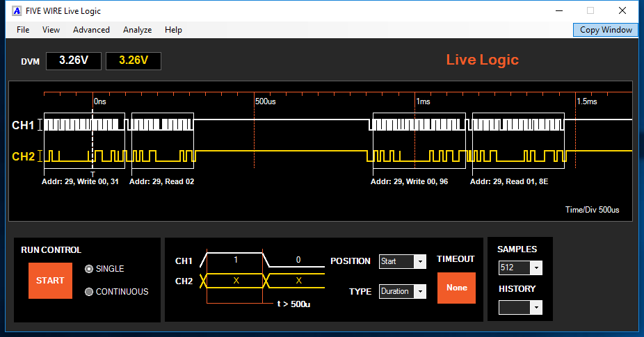The height and width of the screenshot is (337, 644).
Task: Open the View menu
Action: [51, 30]
